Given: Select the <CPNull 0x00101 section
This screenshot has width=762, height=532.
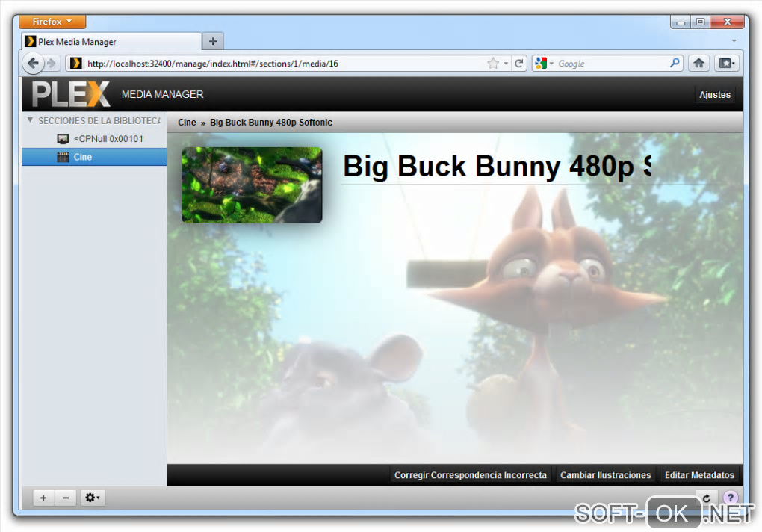Looking at the screenshot, I should coord(94,139).
